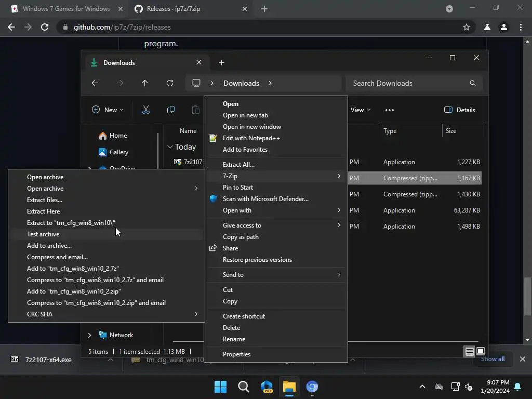Select Properties in context menu
The height and width of the screenshot is (399, 532).
[x=236, y=354]
